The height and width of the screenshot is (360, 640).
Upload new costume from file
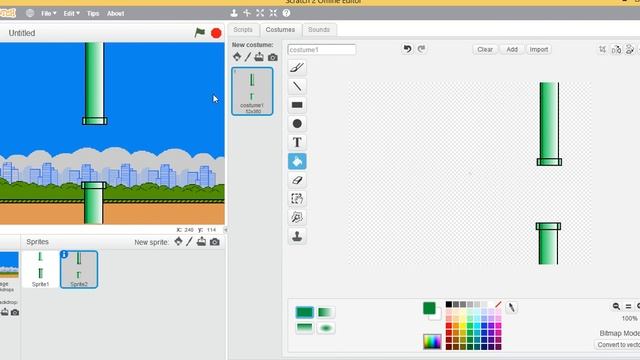259,57
